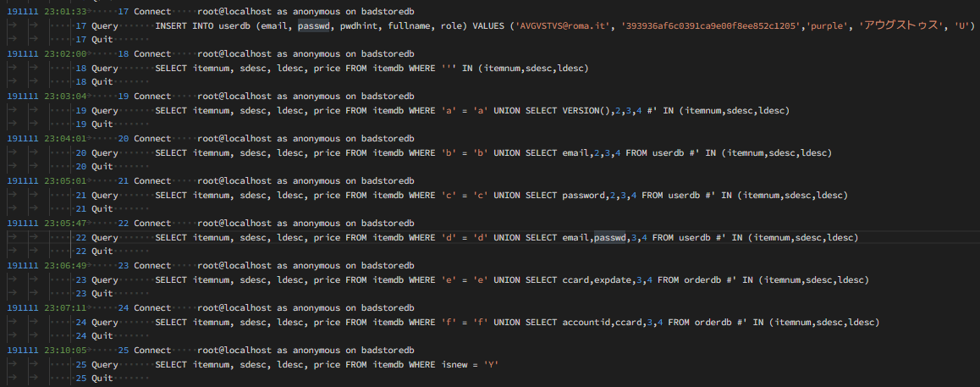Click the word Quit on the 17 Quit line
This screenshot has height=387, width=980.
(x=102, y=40)
